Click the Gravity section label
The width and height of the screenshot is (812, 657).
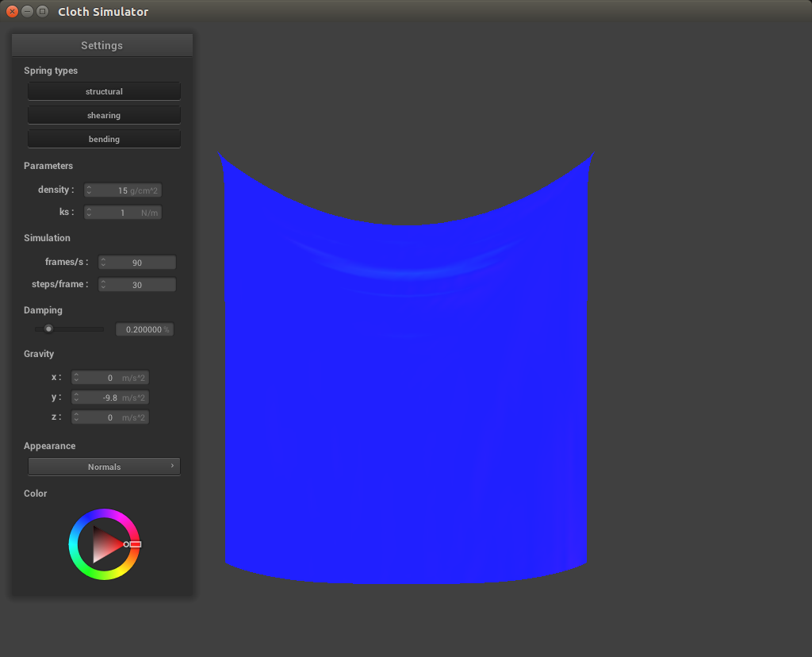pos(39,353)
